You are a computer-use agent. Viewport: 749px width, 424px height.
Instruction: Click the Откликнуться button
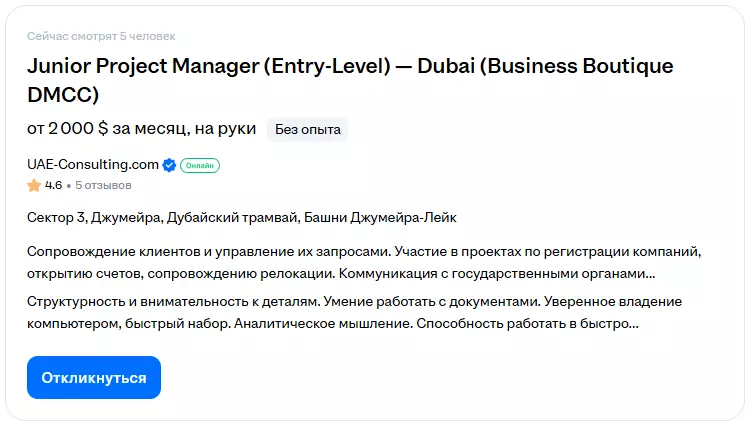[x=94, y=378]
